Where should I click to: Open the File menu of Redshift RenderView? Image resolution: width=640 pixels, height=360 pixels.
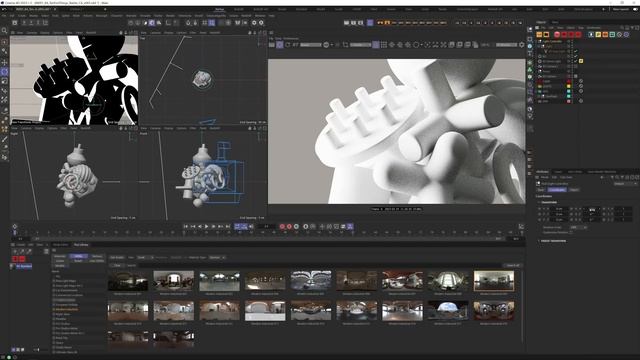tap(271, 38)
